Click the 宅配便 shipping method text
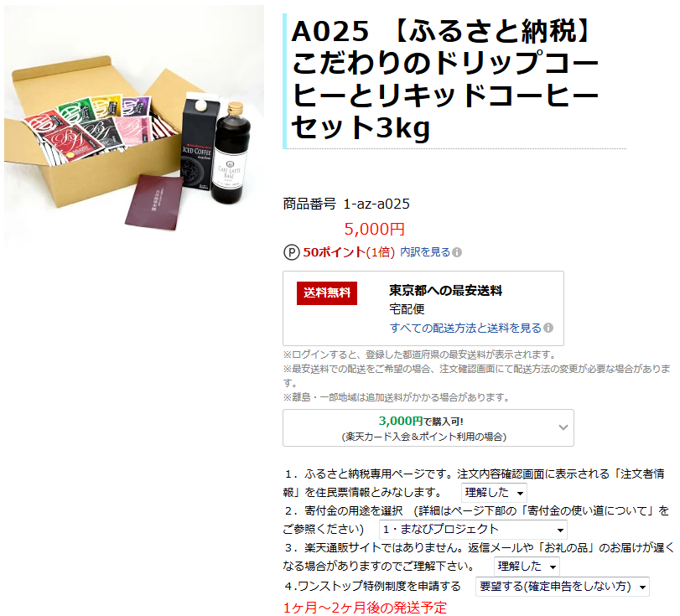 tap(407, 309)
